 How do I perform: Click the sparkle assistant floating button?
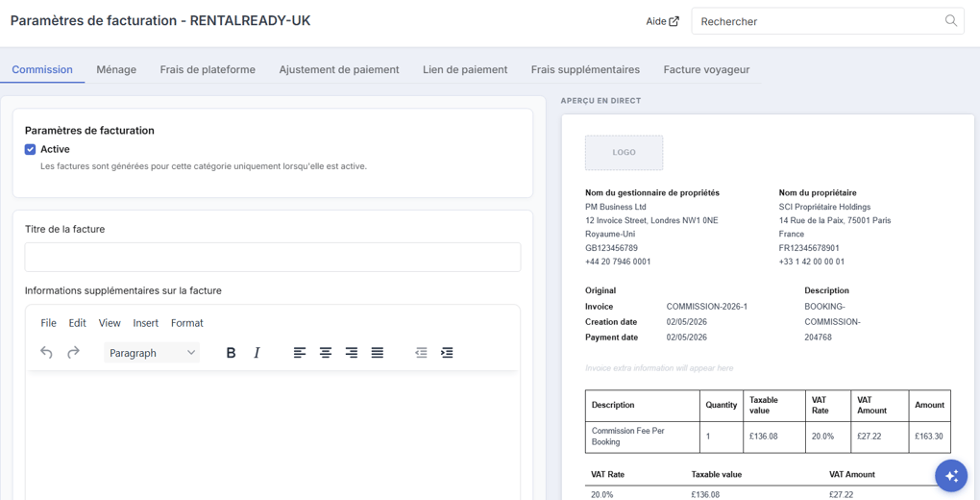coord(951,476)
